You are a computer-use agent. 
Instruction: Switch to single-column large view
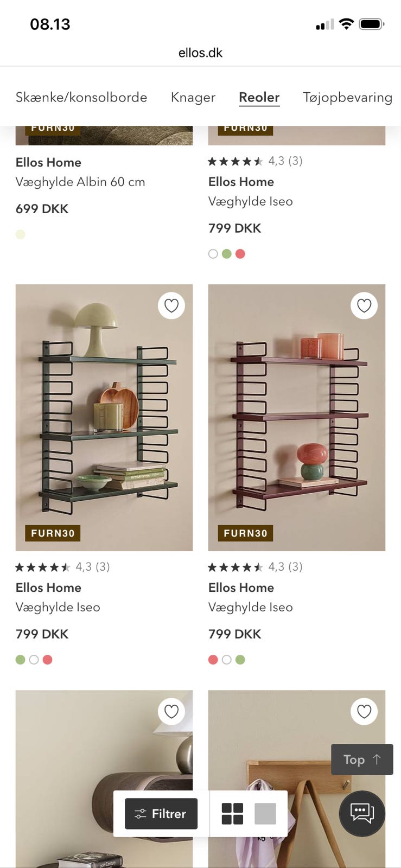tap(265, 814)
